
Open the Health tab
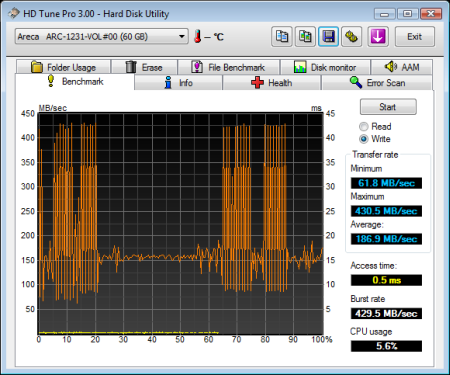272,83
